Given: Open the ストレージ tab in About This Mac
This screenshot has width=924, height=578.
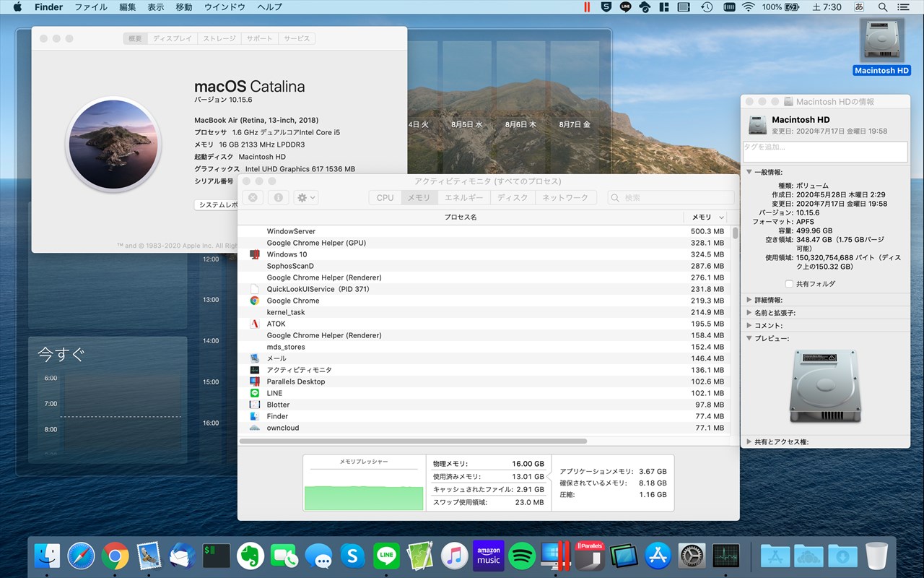Looking at the screenshot, I should pyautogui.click(x=219, y=38).
